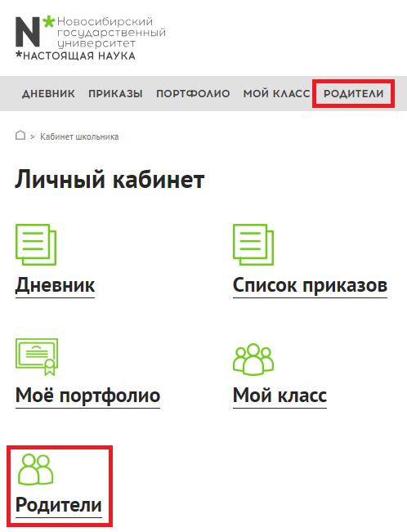
Task: Click the Кабинет школьника breadcrumb link
Action: click(x=79, y=136)
